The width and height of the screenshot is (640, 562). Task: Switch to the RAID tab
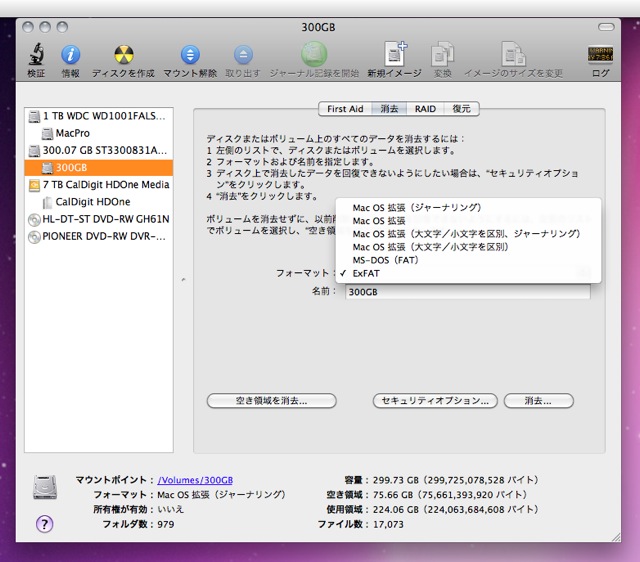tap(424, 109)
